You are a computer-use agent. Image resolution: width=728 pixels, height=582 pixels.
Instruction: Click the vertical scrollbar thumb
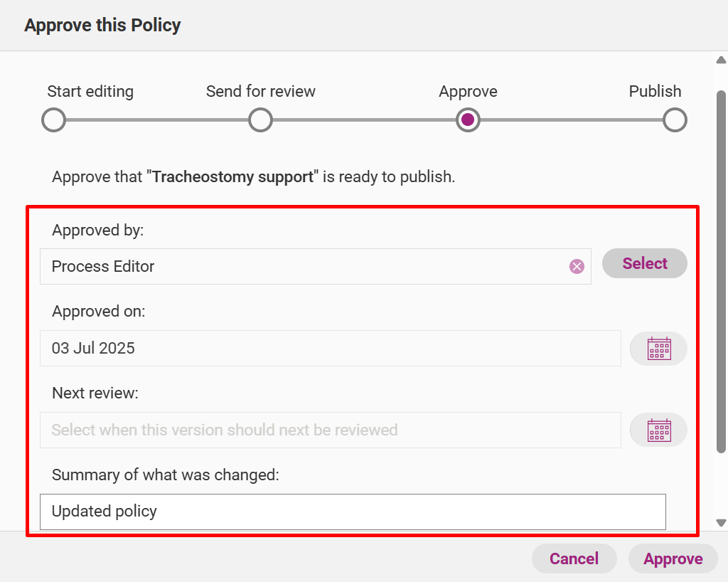pyautogui.click(x=721, y=272)
